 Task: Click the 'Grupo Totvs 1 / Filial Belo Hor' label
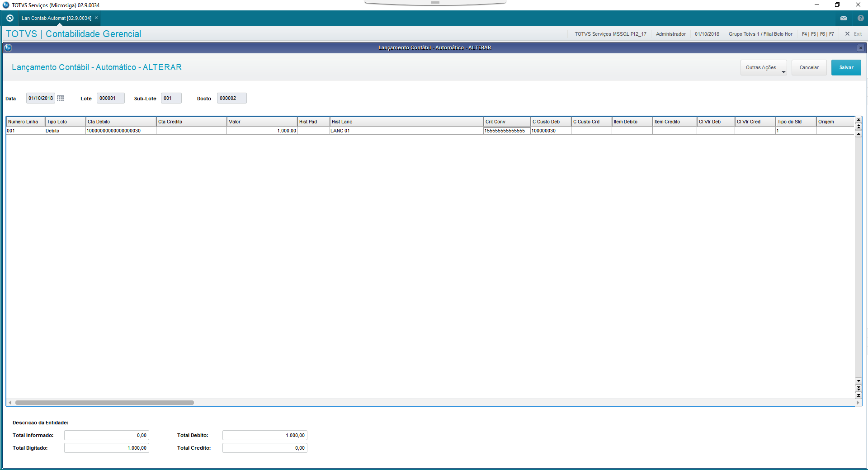click(x=760, y=34)
